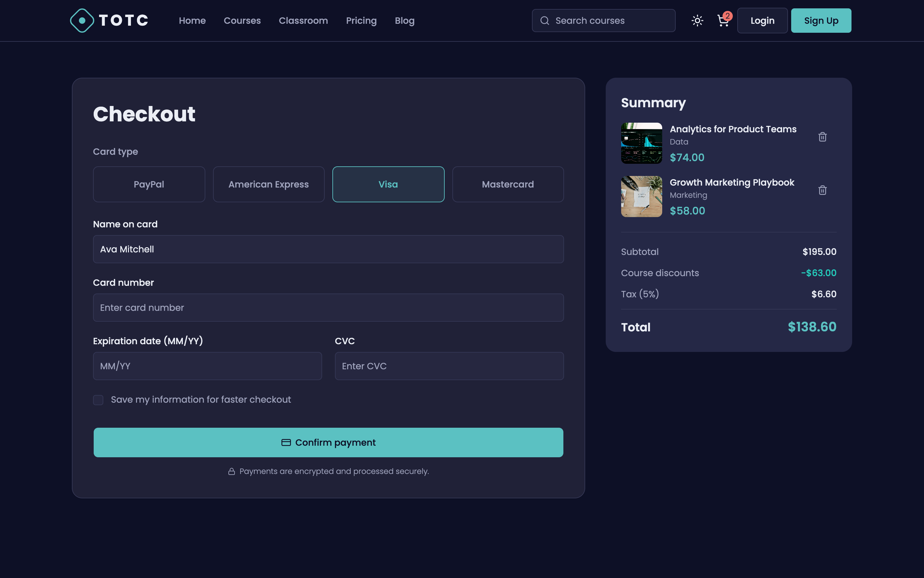The height and width of the screenshot is (578, 924).
Task: Select the Visa card type
Action: (x=388, y=184)
